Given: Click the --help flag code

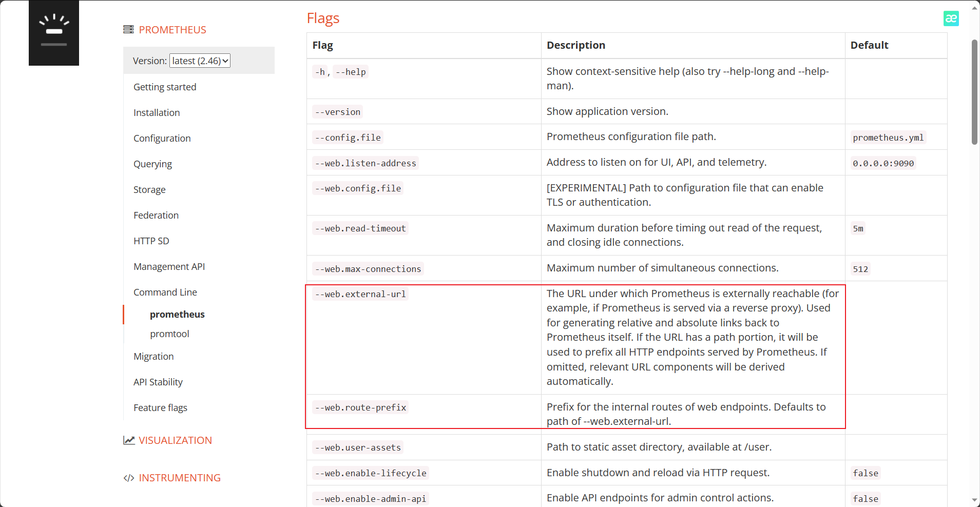Looking at the screenshot, I should (x=351, y=72).
